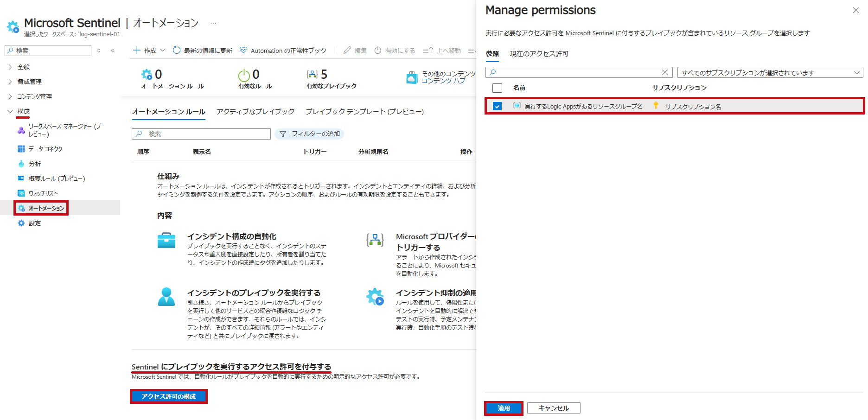
Task: Click フィルターの追加 button
Action: 309,134
